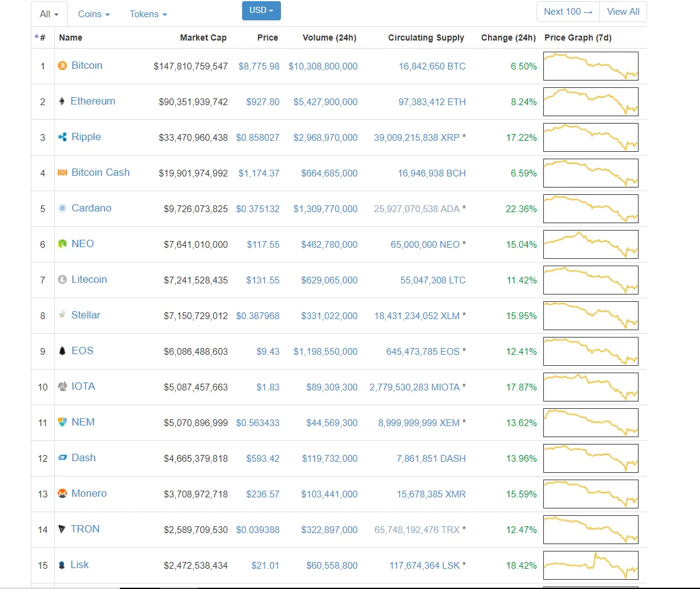The width and height of the screenshot is (700, 589).
Task: Open the Ripple coin page link
Action: point(86,136)
